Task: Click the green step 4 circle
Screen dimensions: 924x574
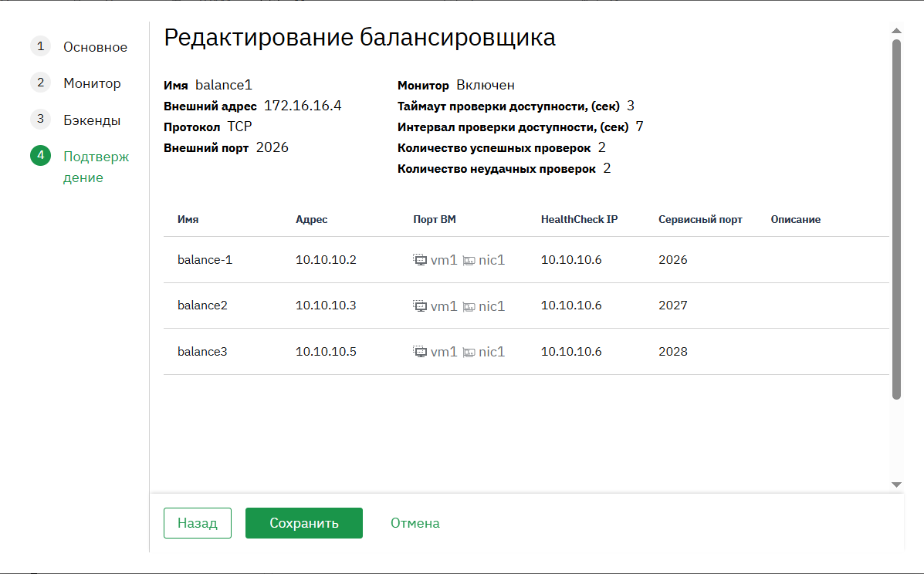Action: [41, 156]
